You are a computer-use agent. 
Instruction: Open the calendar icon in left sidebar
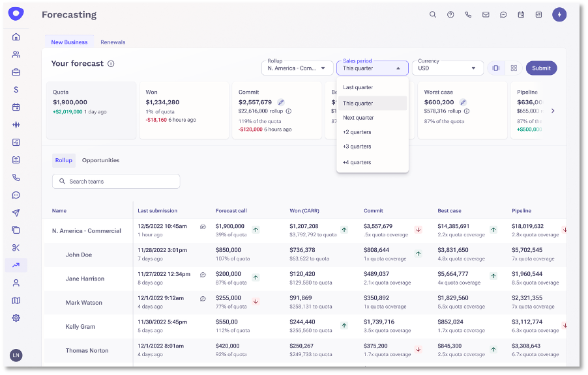pyautogui.click(x=16, y=107)
